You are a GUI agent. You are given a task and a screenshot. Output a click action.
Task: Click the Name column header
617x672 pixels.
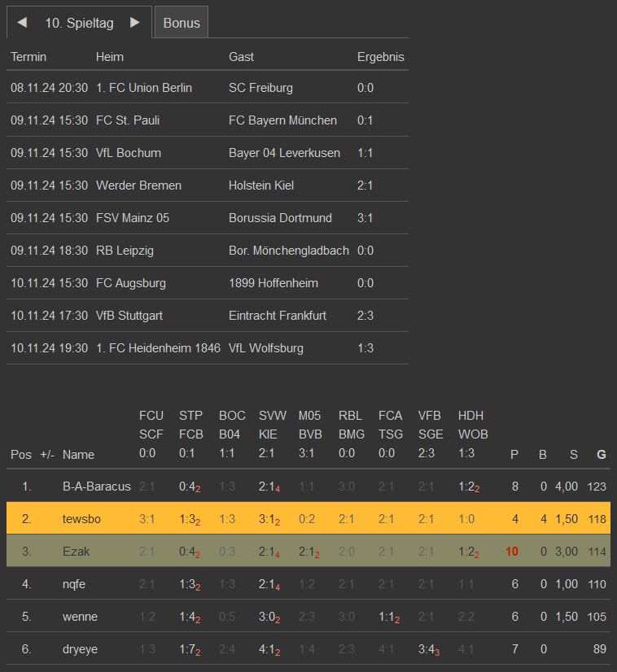(78, 455)
